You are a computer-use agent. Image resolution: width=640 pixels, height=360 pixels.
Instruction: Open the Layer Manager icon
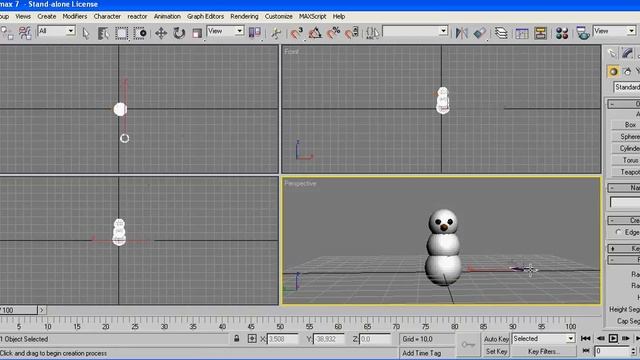pos(501,33)
